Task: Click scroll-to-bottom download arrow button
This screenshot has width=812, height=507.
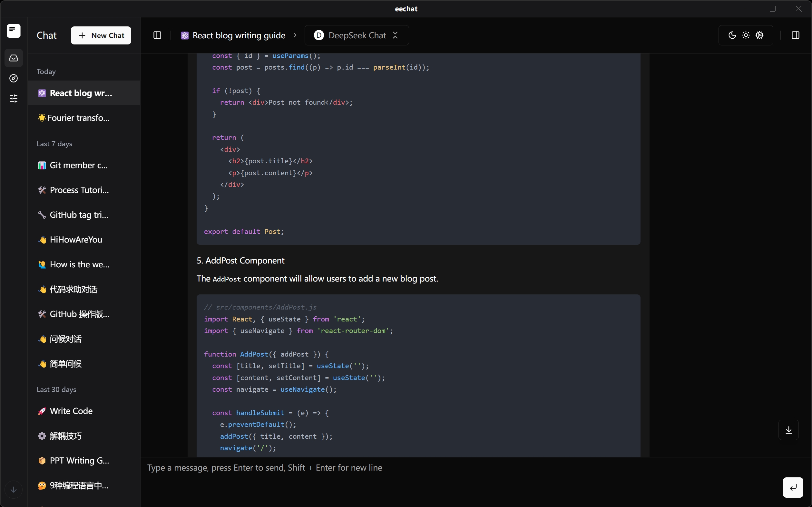Action: coord(788,430)
